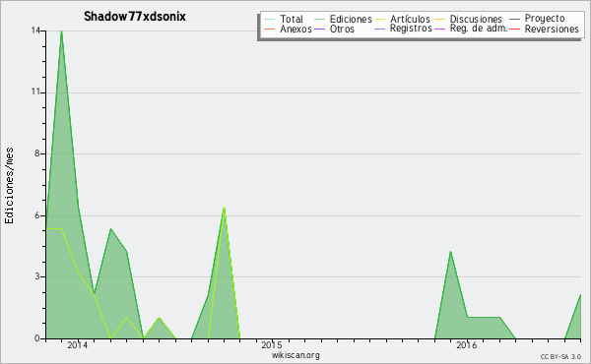Click the 2015 x-axis label
The width and height of the screenshot is (591, 364).
(272, 345)
